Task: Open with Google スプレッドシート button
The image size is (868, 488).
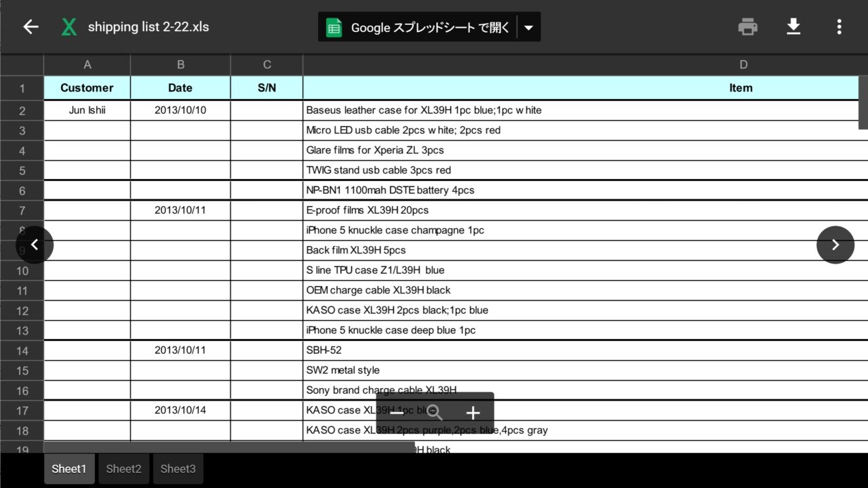Action: tap(418, 28)
